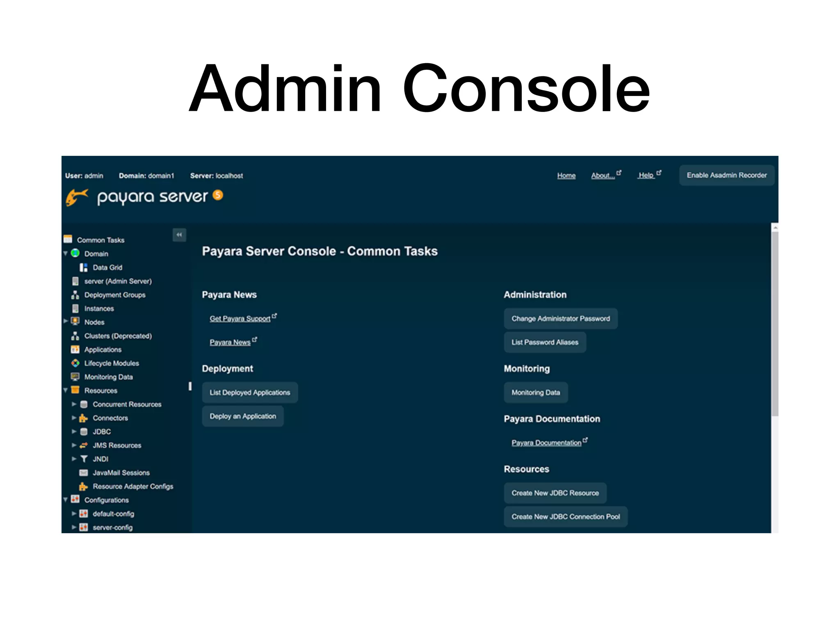Select Data Grid tree item
Screen dimensions: 840x630
click(x=107, y=267)
